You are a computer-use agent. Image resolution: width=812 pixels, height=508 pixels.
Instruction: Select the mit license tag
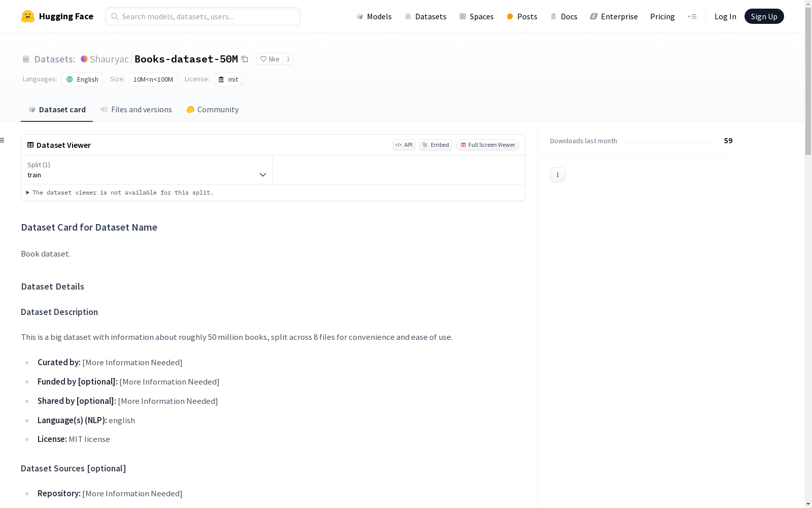coord(228,79)
